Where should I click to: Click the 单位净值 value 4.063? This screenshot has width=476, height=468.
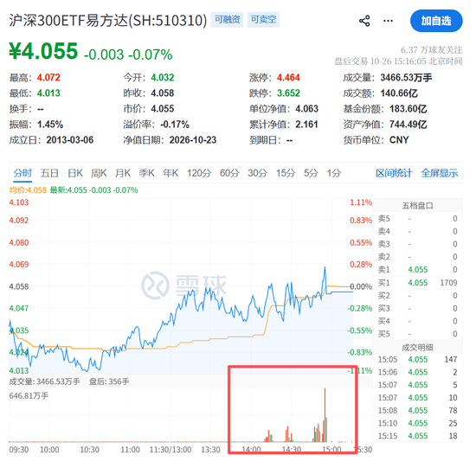point(307,109)
